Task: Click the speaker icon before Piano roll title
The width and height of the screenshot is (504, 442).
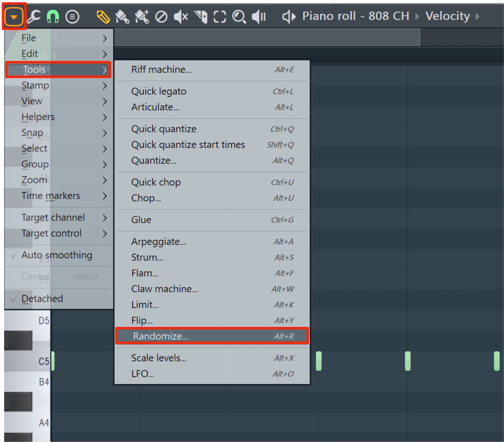Action: point(289,17)
